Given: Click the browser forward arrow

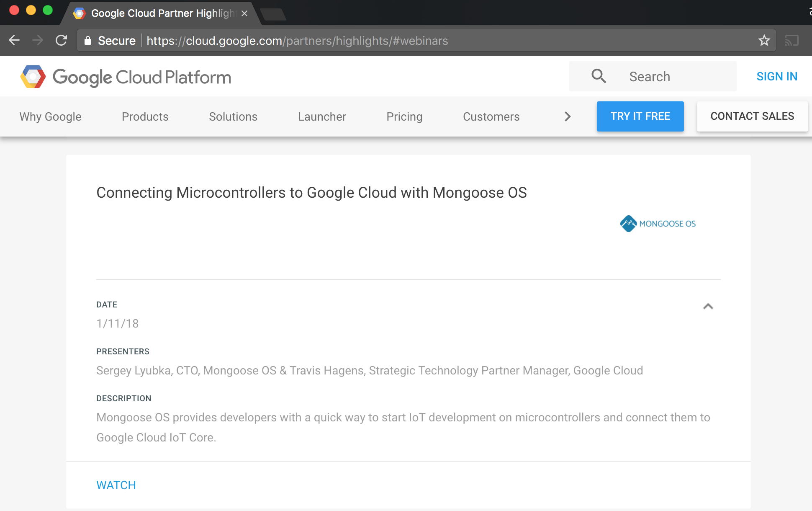Looking at the screenshot, I should click(38, 40).
